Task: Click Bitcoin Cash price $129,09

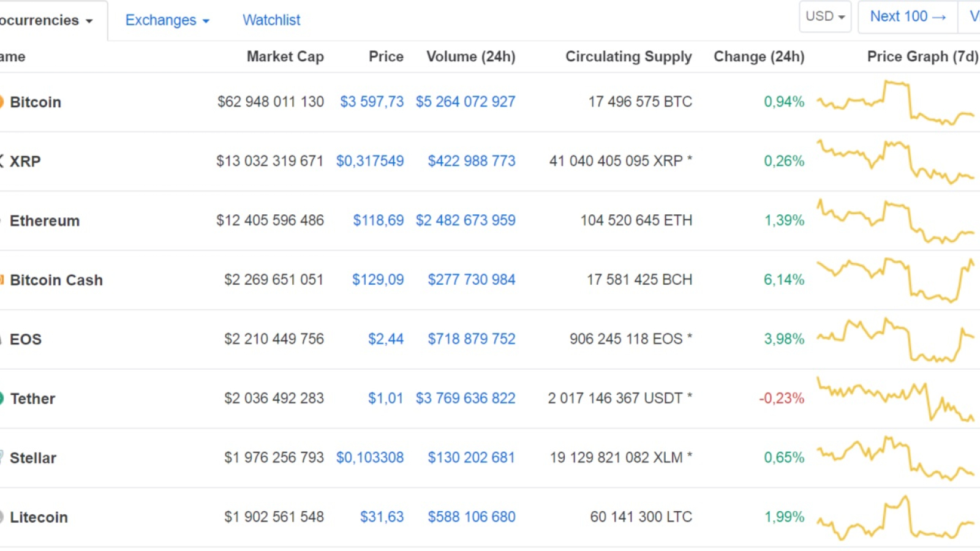Action: (x=378, y=280)
